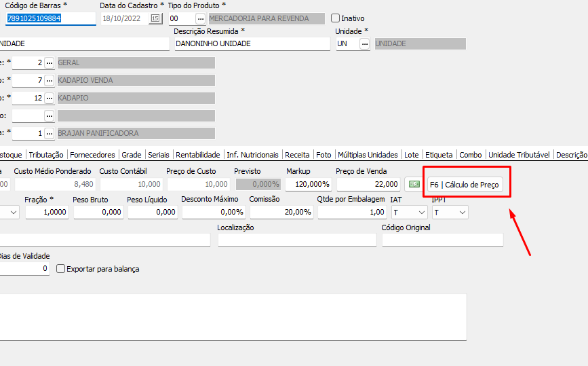Click the lookup button next to BRAJAN PANIFICADORA

click(49, 133)
